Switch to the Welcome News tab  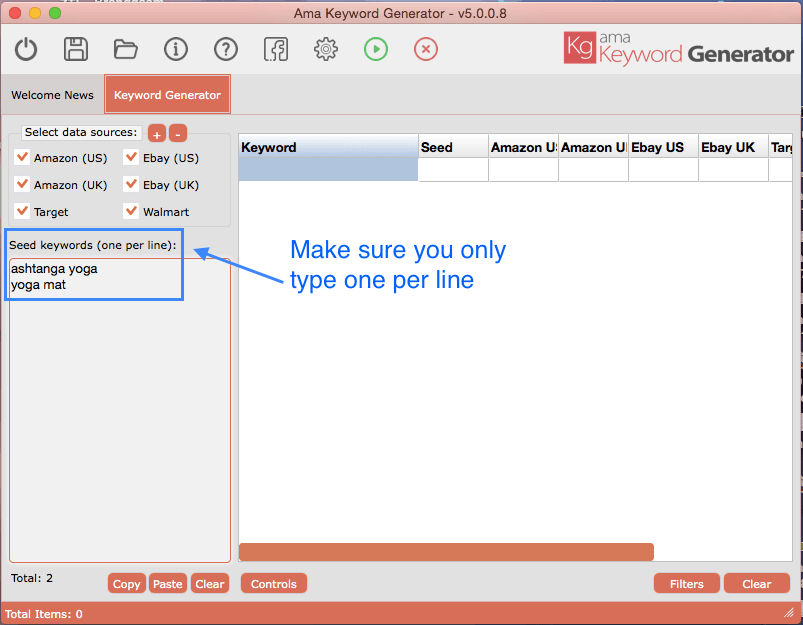52,95
